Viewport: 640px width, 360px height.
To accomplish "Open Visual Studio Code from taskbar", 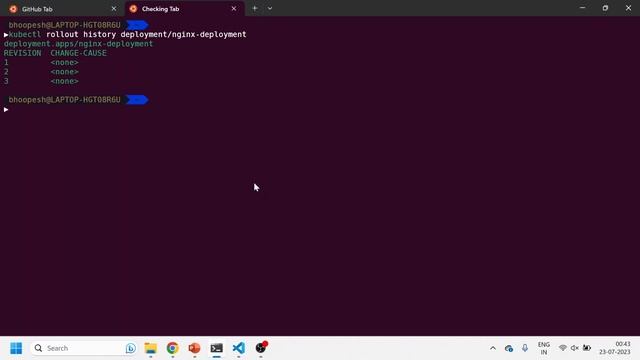I will (x=239, y=348).
